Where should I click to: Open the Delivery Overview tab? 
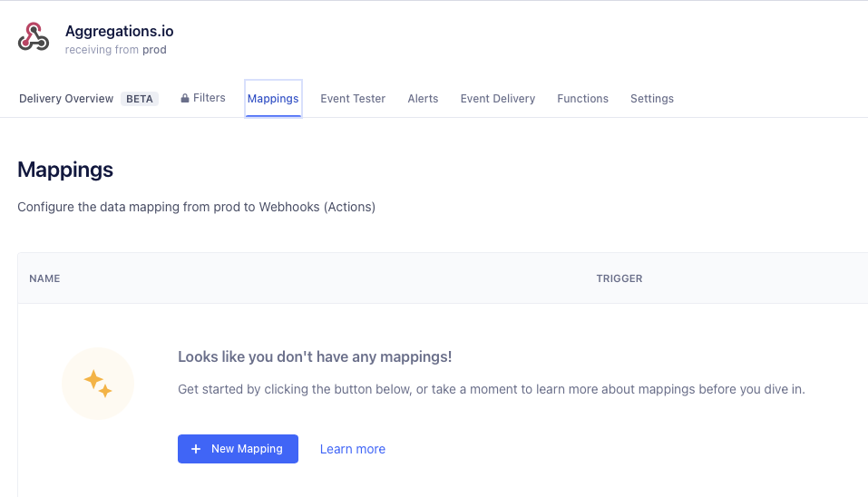pos(66,99)
